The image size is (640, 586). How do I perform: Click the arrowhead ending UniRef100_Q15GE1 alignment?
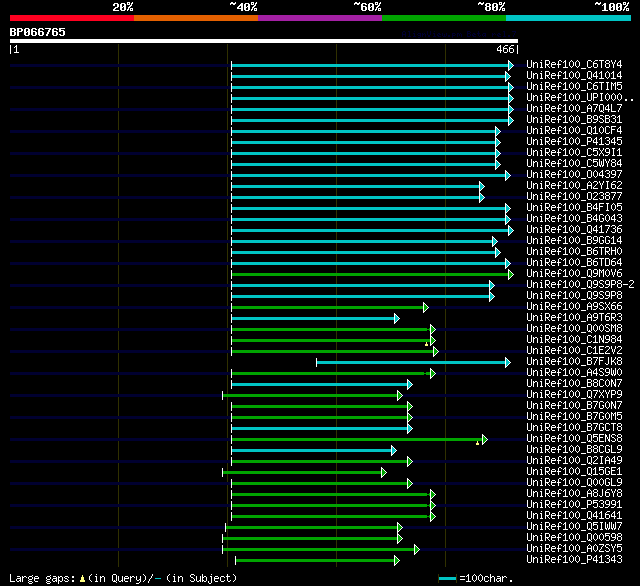(384, 473)
